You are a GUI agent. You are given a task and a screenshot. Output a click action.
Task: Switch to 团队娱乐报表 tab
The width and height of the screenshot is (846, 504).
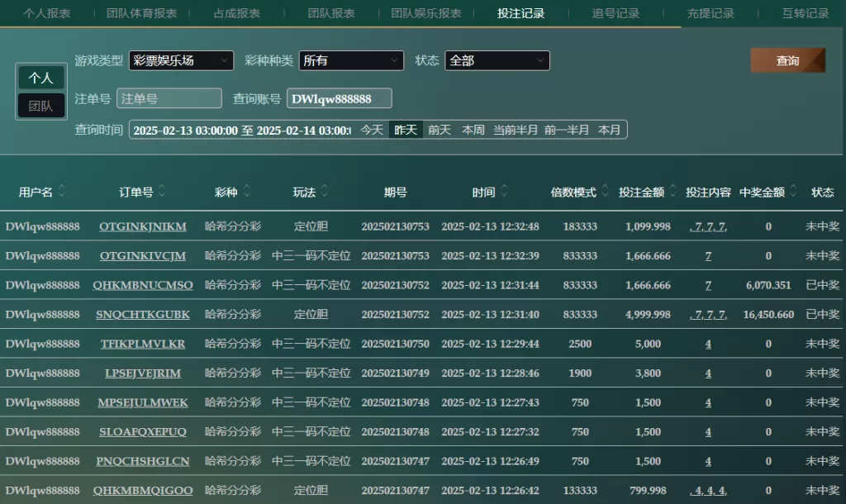(426, 13)
